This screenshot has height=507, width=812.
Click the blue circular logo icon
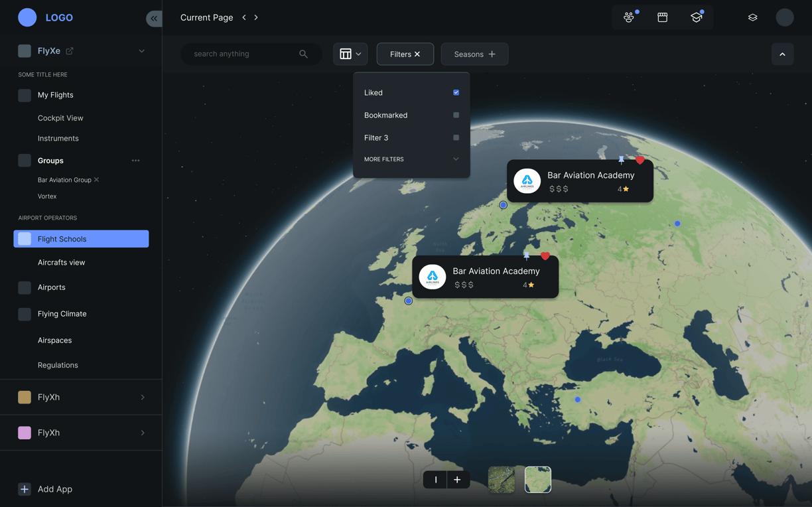click(x=27, y=17)
